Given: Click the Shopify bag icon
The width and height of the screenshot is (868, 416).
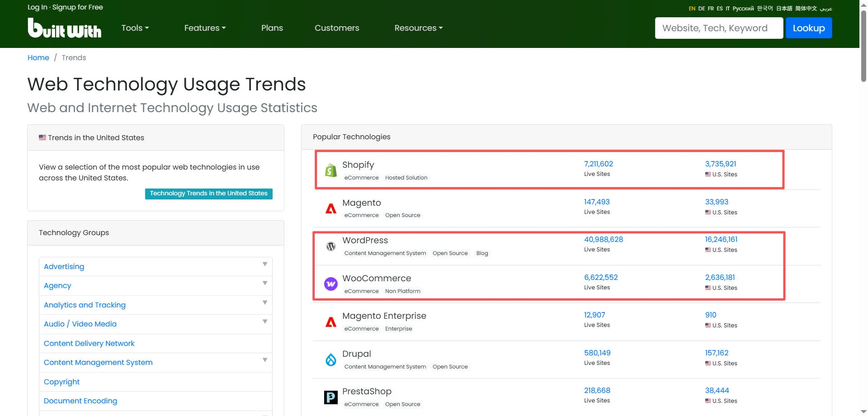Looking at the screenshot, I should coord(331,170).
